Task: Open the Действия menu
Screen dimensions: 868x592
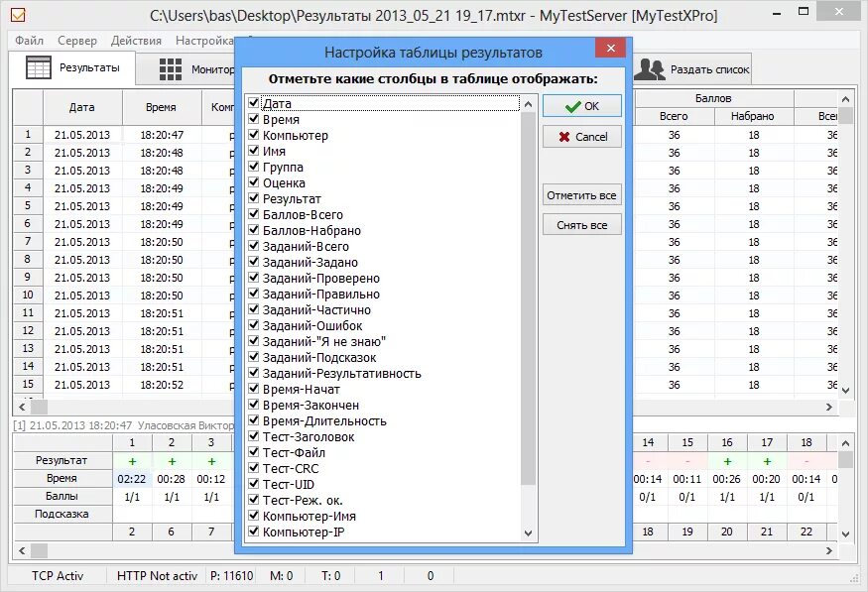Action: [x=136, y=41]
